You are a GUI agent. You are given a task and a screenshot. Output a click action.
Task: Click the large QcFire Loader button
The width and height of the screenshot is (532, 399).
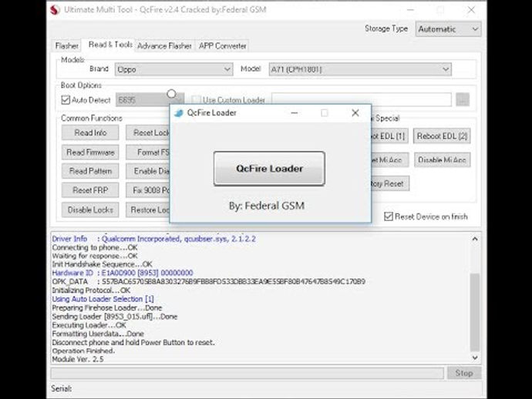point(269,169)
